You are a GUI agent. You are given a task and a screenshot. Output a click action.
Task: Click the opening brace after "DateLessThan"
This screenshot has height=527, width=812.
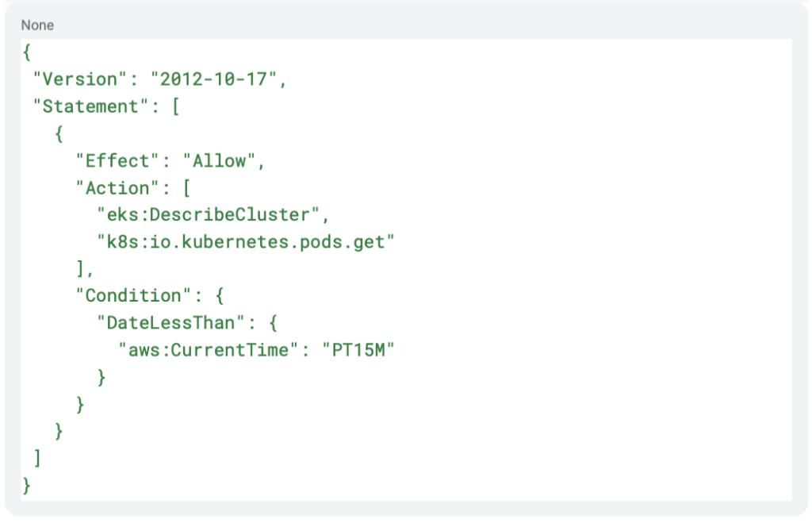pos(274,323)
